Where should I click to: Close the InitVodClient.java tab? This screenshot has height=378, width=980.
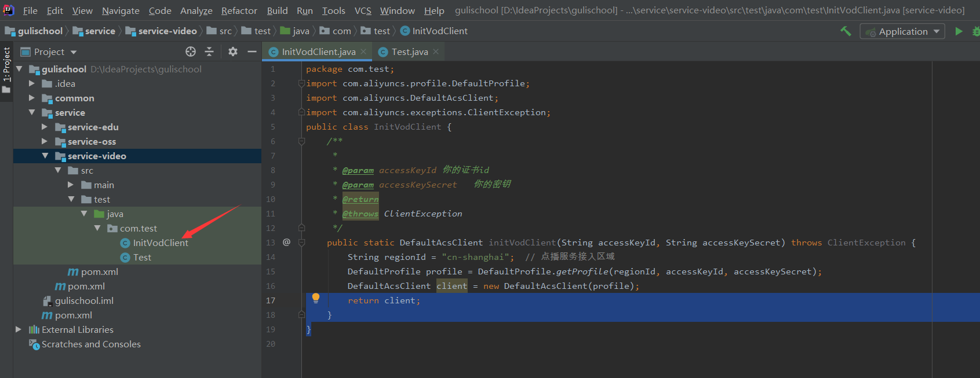(x=363, y=52)
